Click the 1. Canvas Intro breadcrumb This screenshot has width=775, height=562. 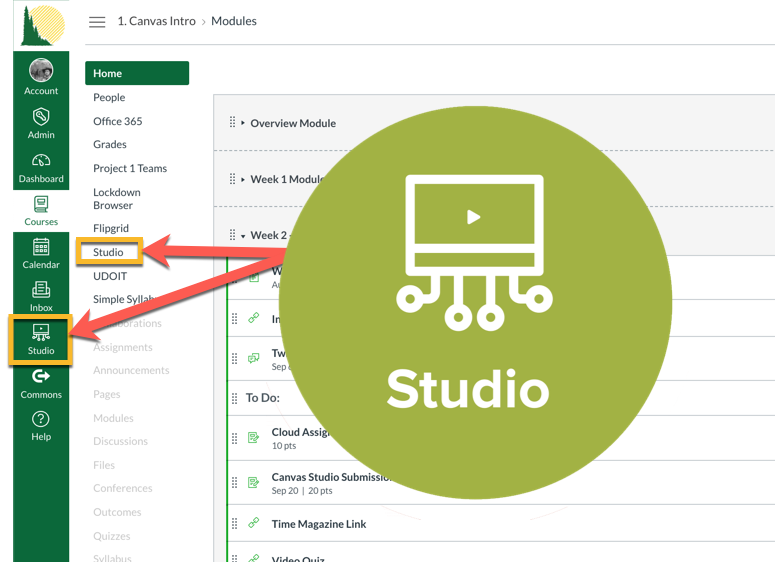156,21
